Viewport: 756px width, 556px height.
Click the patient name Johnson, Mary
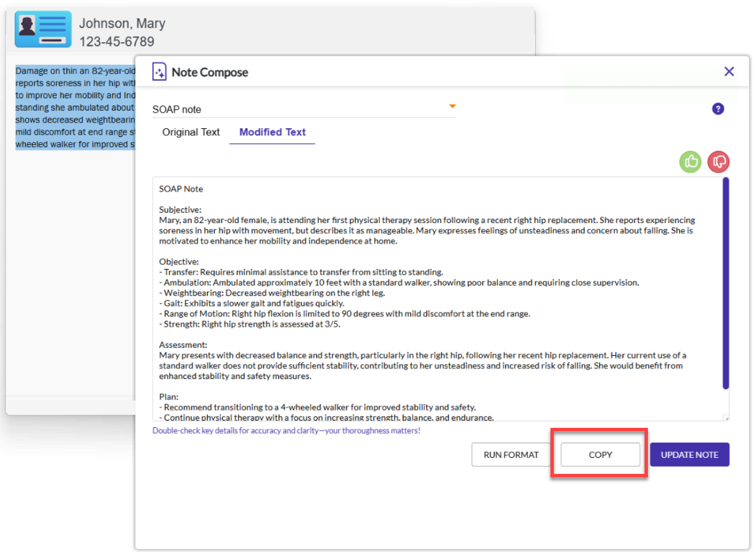click(122, 23)
